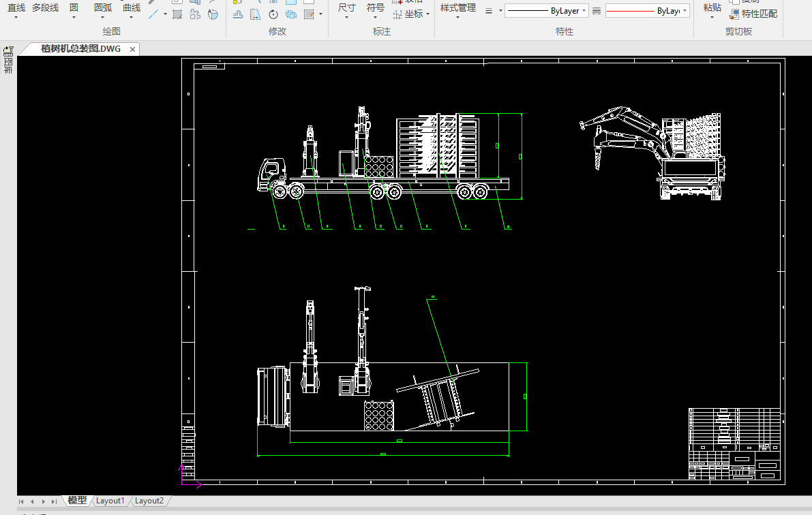Screen dimensions: 812x515
Task: Select the 直线 (Line) drawing tool
Action: click(16, 8)
